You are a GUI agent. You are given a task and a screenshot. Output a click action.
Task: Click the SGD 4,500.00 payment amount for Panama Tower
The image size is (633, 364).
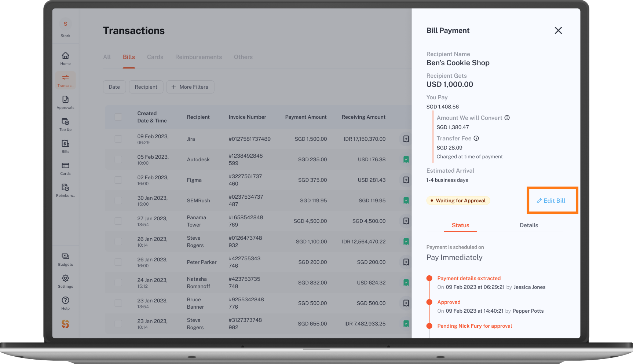(310, 221)
